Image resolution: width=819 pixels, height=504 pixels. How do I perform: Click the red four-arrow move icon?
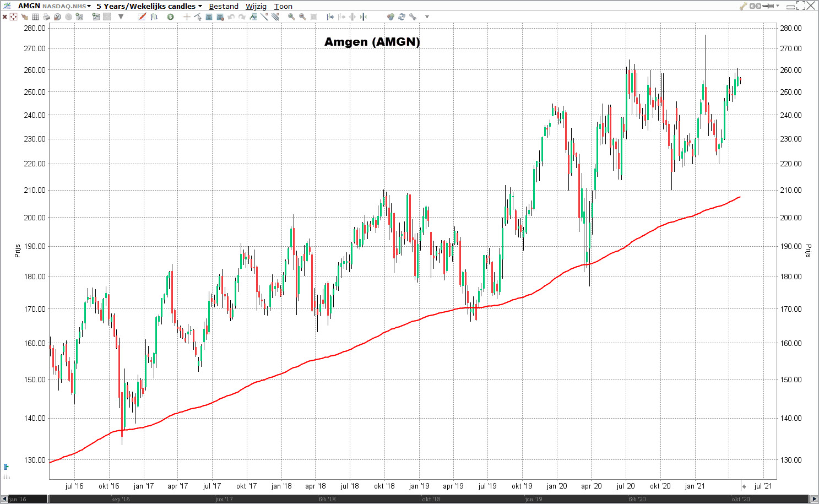pyautogui.click(x=13, y=17)
